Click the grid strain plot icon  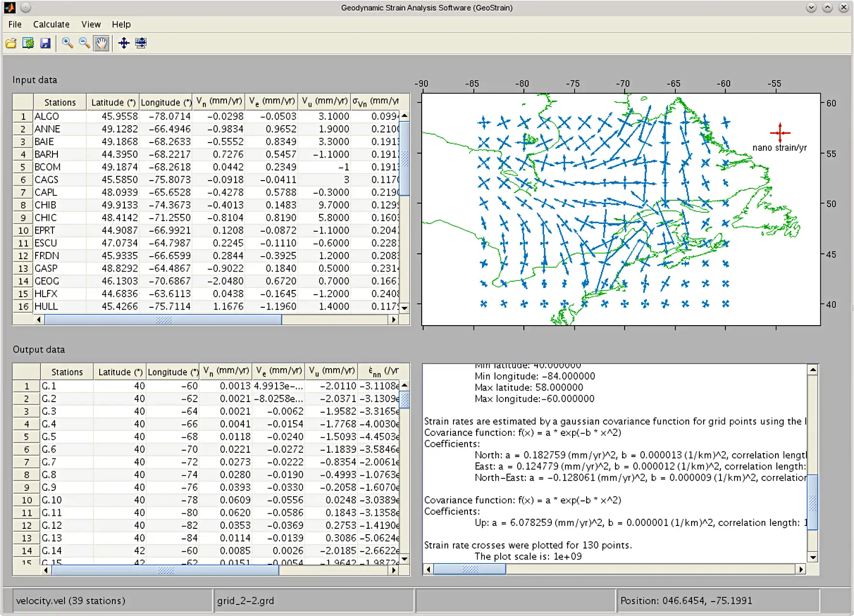coord(141,43)
